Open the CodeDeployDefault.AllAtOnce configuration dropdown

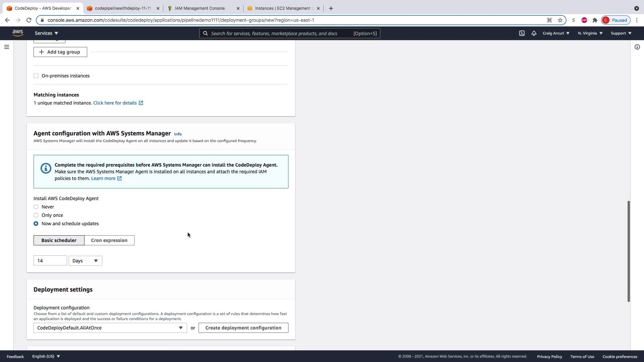coord(110,328)
